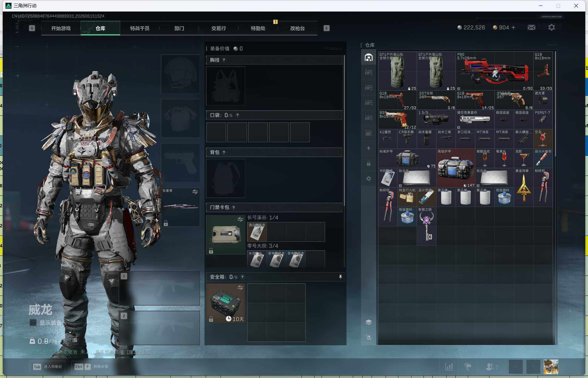Click the equipment panel scrollbar
Screen dimensions: 588x378
coord(344,130)
